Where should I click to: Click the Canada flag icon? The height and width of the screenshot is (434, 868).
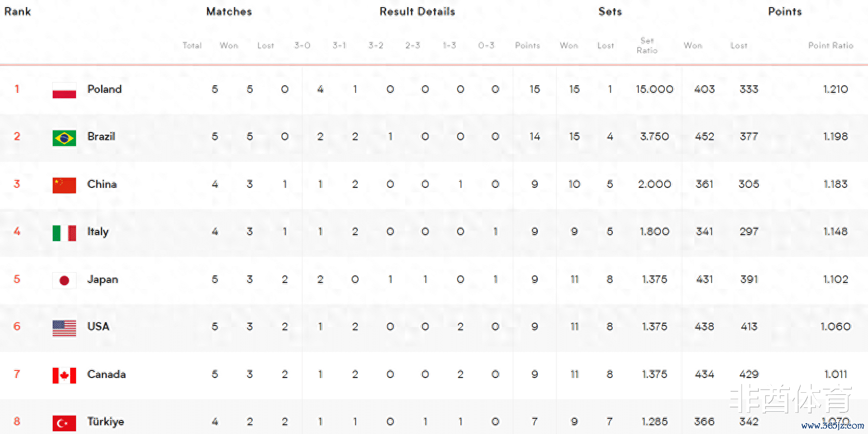(x=64, y=375)
